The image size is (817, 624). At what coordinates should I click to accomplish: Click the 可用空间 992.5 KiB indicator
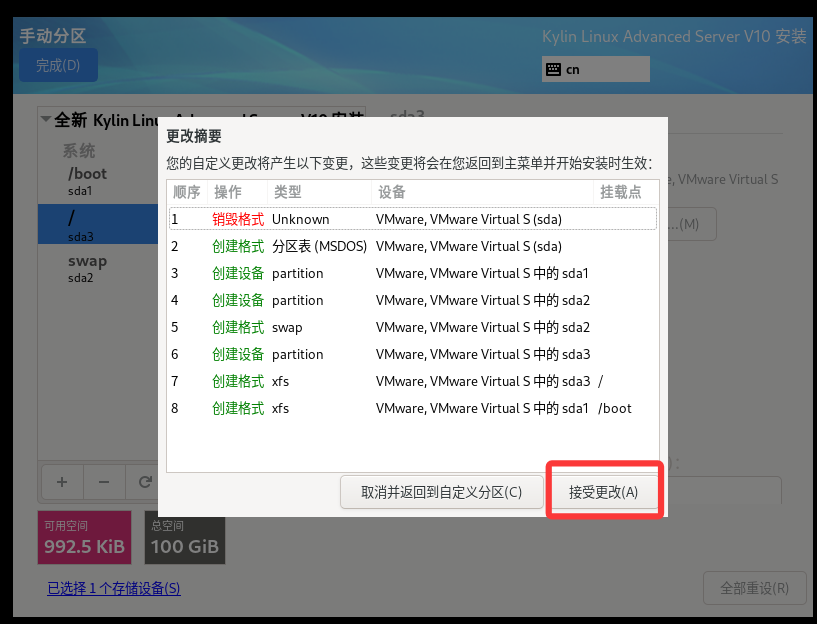[85, 538]
